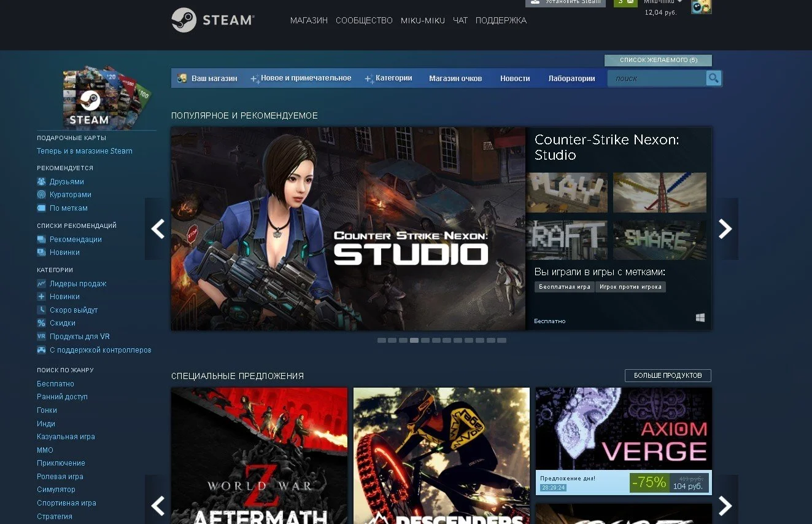The height and width of the screenshot is (524, 812).
Task: Open the Бесплатно genre in the sidebar
Action: tap(55, 384)
